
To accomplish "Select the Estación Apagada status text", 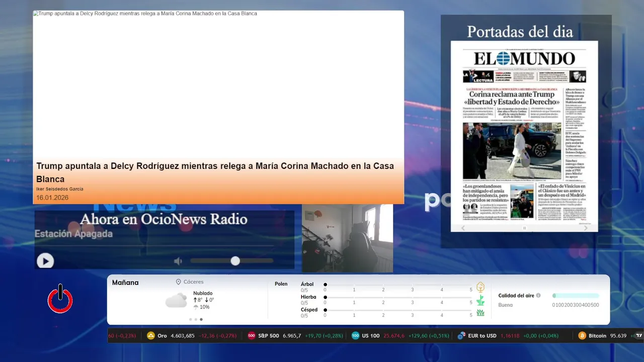I will click(x=73, y=234).
